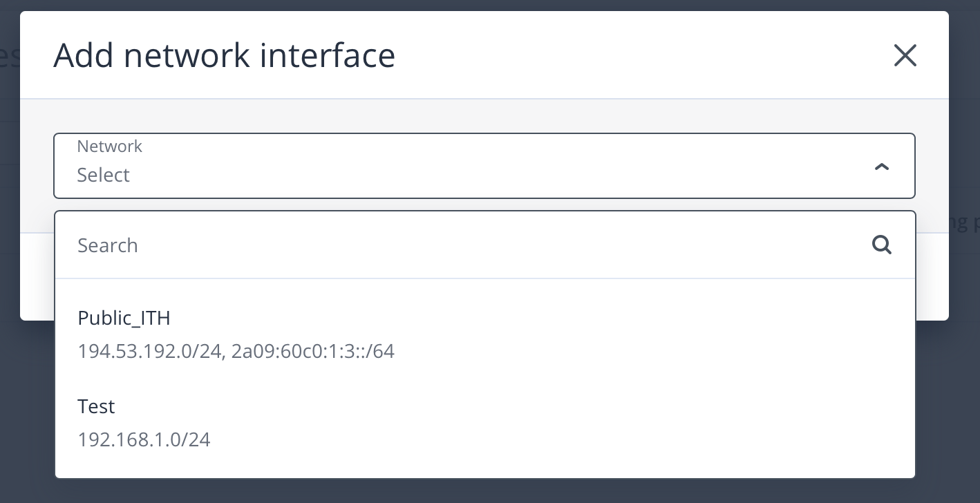Viewport: 980px width, 503px height.
Task: Click the 194.53.192.0/24 subnet line
Action: point(148,352)
